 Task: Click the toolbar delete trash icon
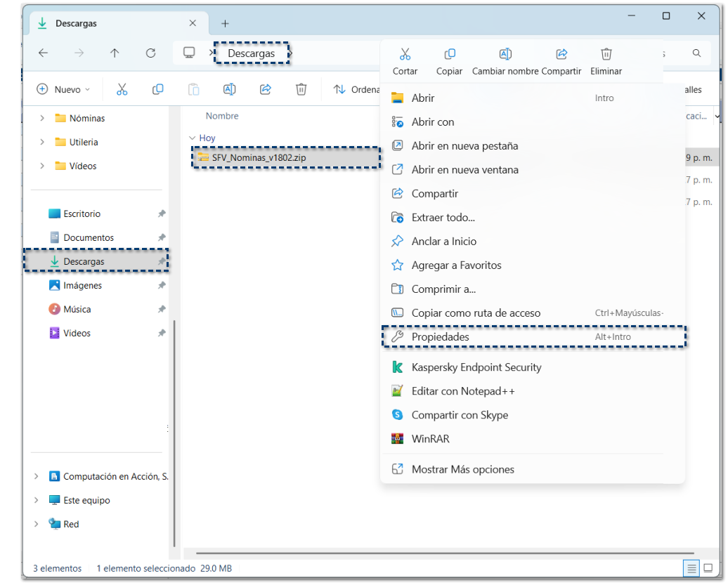(x=301, y=89)
